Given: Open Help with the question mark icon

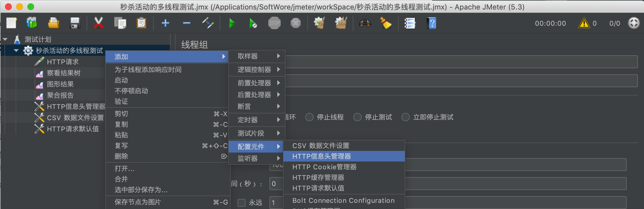Looking at the screenshot, I should coord(431,23).
